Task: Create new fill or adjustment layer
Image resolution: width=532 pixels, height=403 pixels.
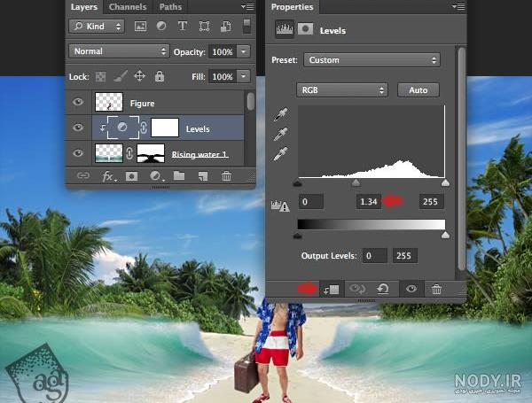Action: (x=156, y=176)
